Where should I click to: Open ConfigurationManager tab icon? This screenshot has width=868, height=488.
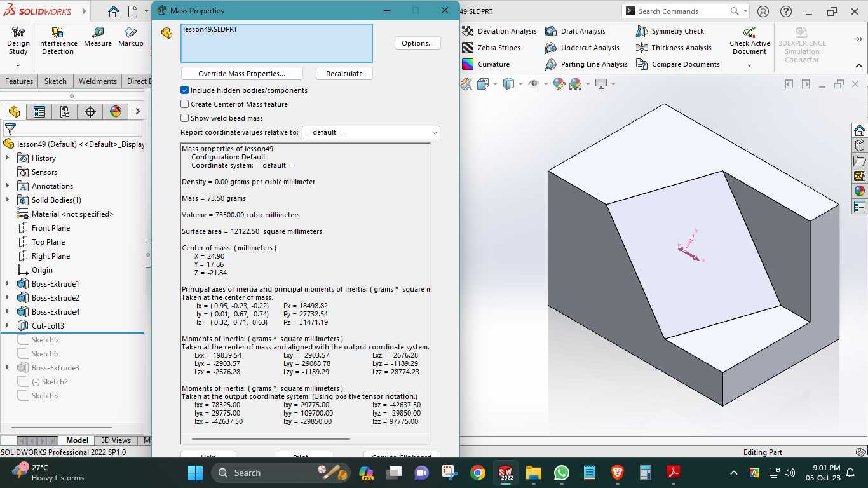(65, 112)
